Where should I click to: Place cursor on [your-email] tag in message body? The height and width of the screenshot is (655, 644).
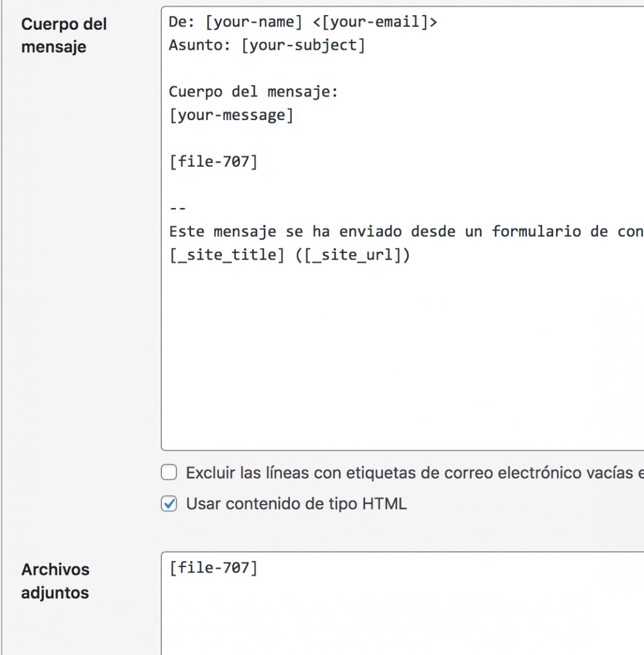[x=375, y=22]
